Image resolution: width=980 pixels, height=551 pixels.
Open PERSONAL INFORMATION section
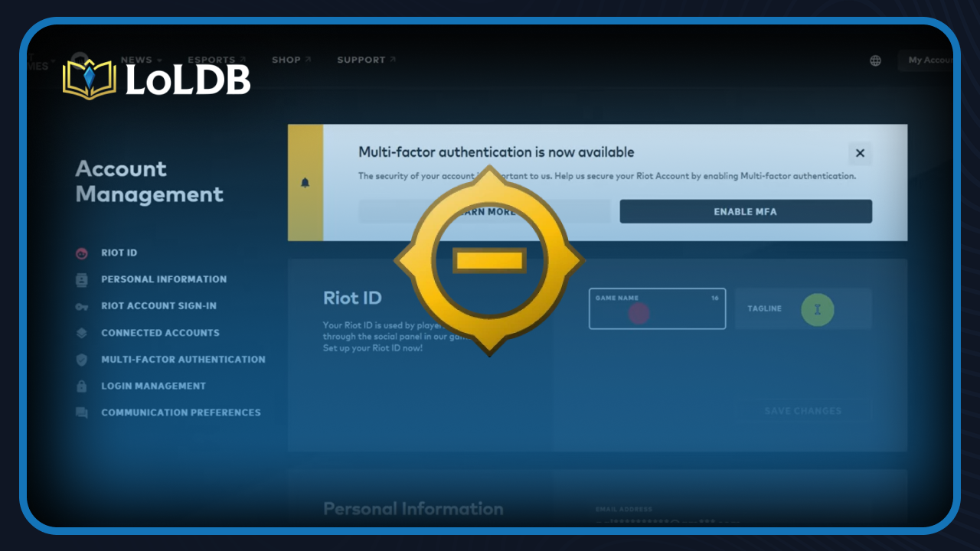[x=164, y=279]
